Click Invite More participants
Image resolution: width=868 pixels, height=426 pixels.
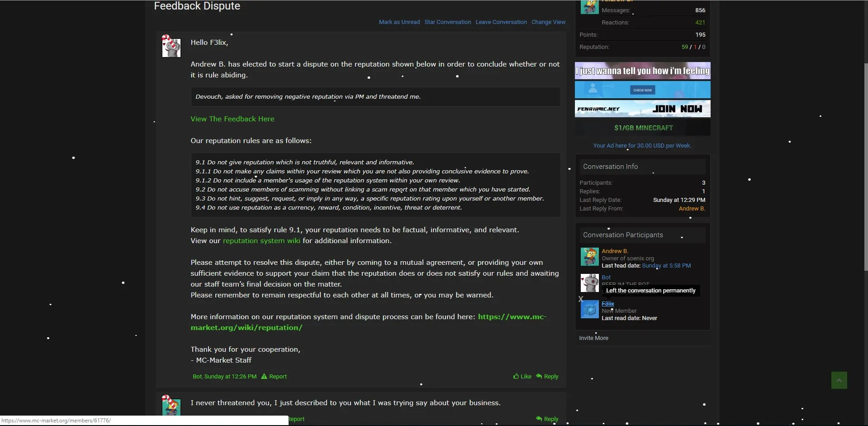593,338
